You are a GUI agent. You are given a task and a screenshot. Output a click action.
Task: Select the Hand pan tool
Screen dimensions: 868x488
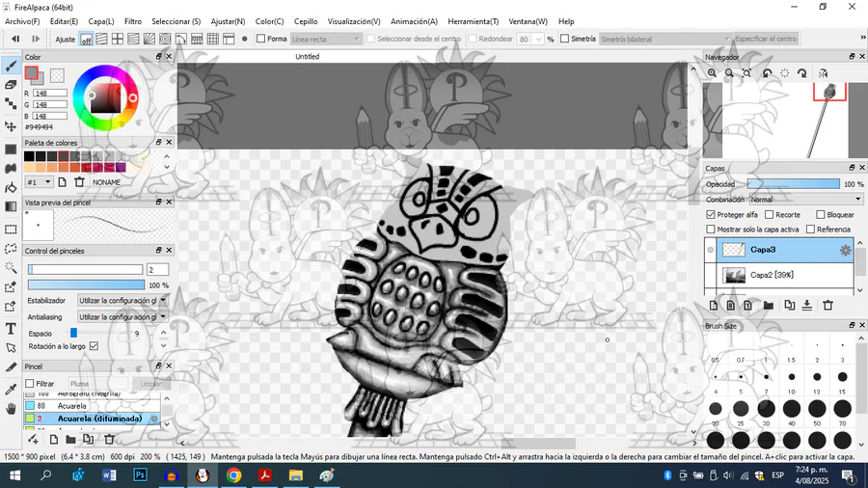pyautogui.click(x=11, y=409)
